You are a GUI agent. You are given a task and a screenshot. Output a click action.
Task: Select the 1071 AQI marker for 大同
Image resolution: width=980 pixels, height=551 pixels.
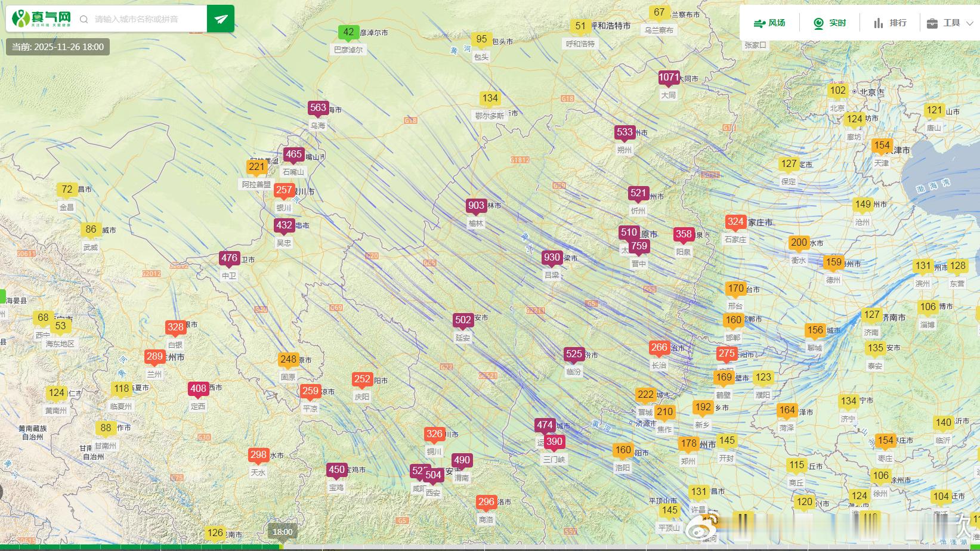(669, 78)
